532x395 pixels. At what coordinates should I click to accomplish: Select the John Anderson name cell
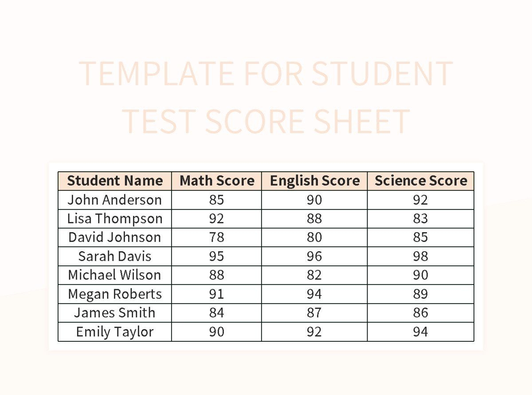[x=115, y=200]
